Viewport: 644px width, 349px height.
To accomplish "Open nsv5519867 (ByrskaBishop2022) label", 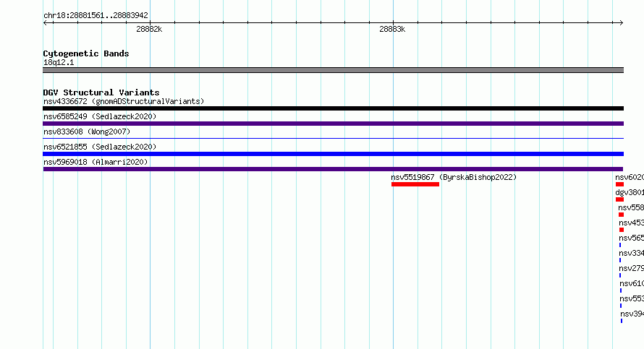I will tap(454, 177).
